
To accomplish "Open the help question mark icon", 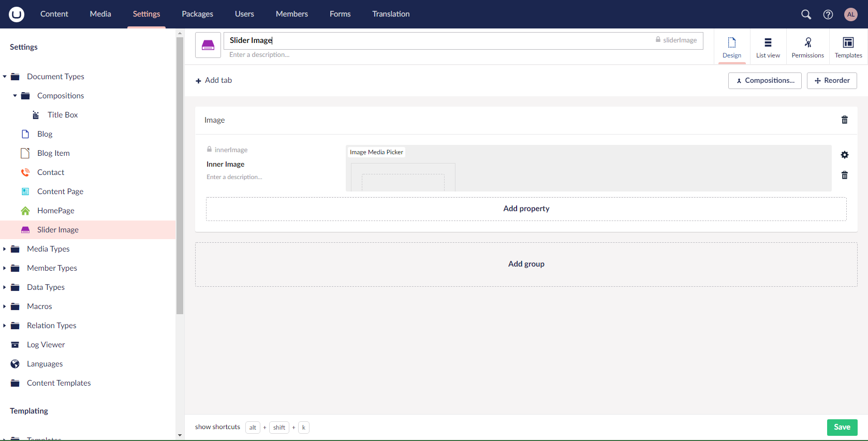I will (x=828, y=14).
